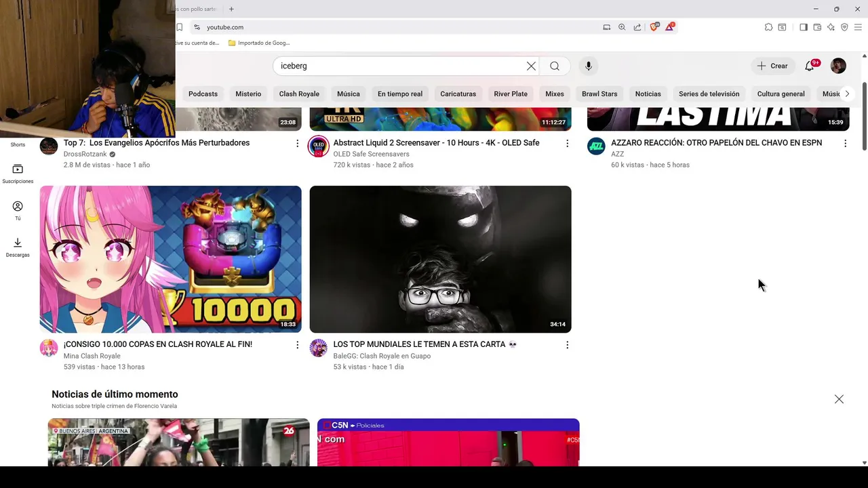Open AZZARO REACCIÓN video title
Screen dimensions: 868x488
click(716, 143)
